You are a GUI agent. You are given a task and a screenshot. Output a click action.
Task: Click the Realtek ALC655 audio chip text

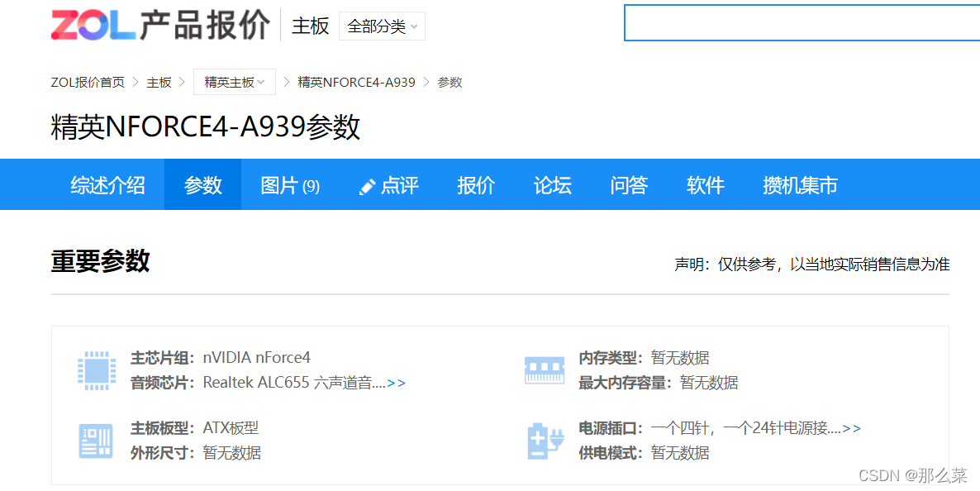click(x=294, y=383)
